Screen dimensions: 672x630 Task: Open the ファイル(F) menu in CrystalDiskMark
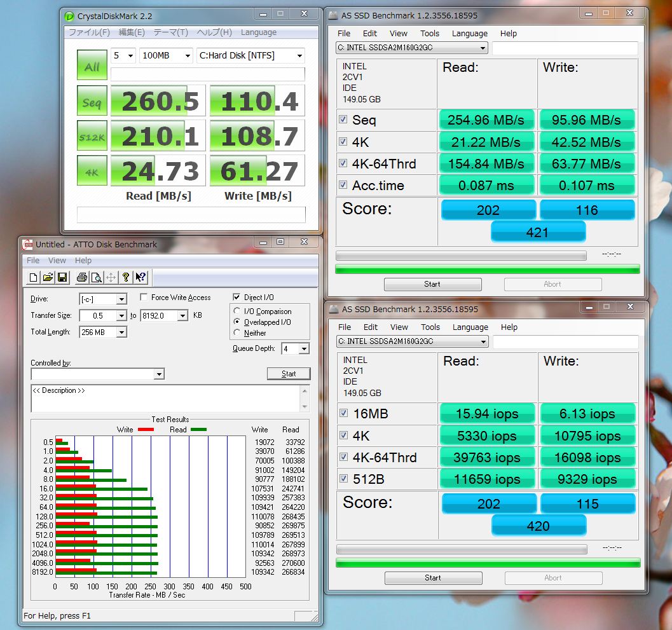(90, 32)
